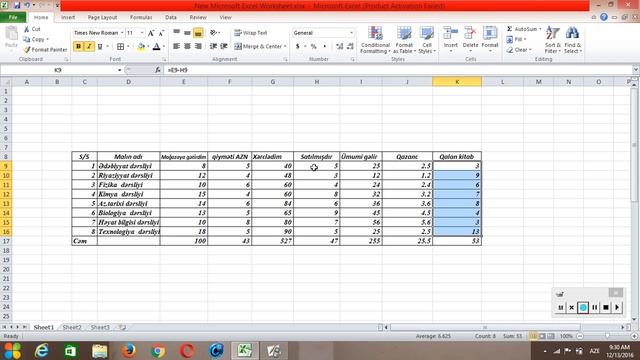Open Format as Table
The image size is (640, 360).
tap(404, 40)
